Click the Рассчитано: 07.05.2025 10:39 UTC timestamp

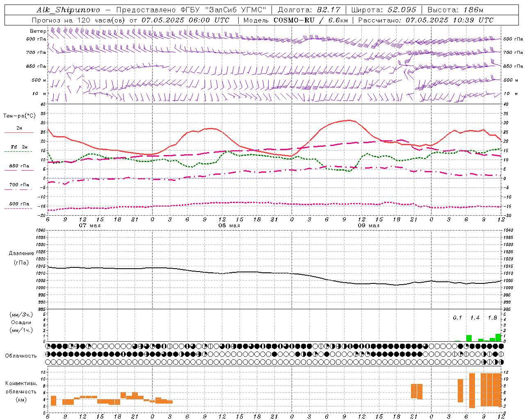coord(426,20)
